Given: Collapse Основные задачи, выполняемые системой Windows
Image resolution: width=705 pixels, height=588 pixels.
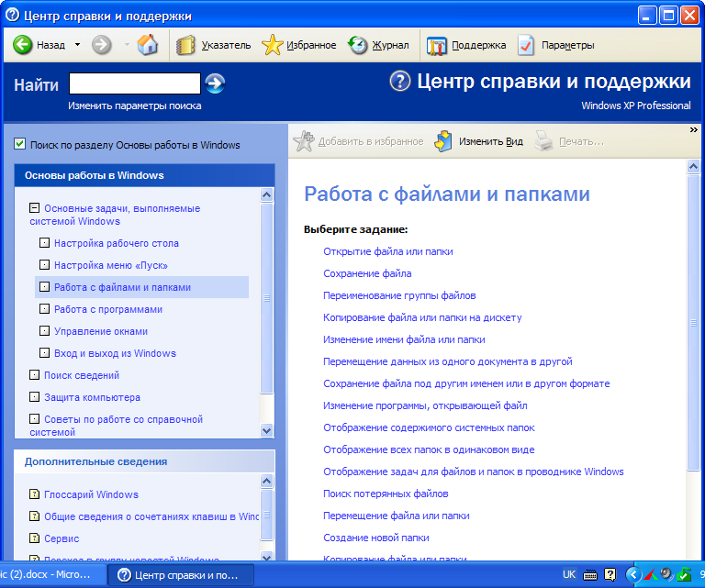Looking at the screenshot, I should click(34, 208).
